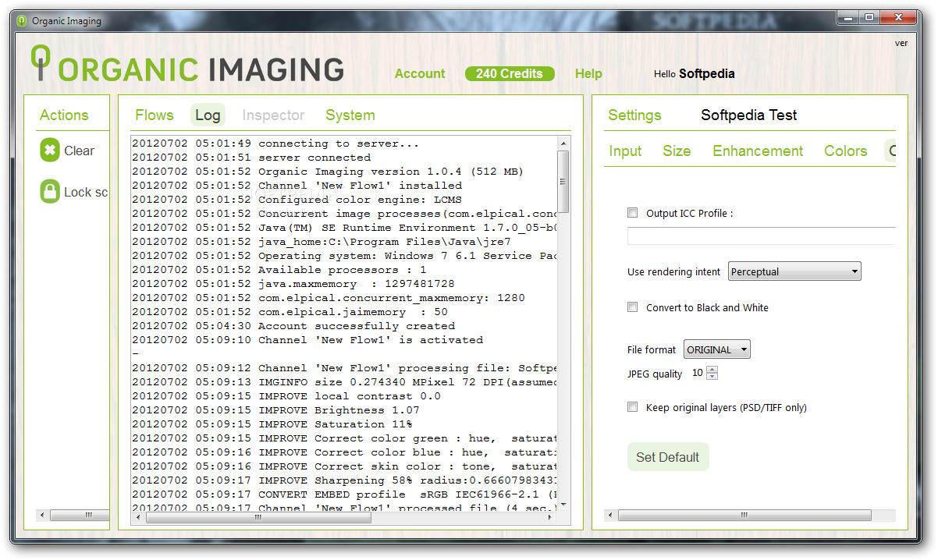
Task: Open the Size settings tab
Action: [x=677, y=151]
